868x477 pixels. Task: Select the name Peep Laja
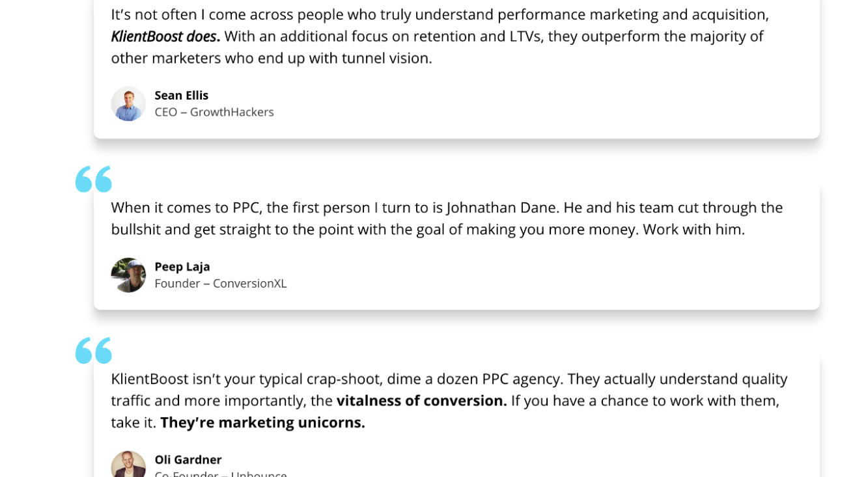click(x=182, y=266)
